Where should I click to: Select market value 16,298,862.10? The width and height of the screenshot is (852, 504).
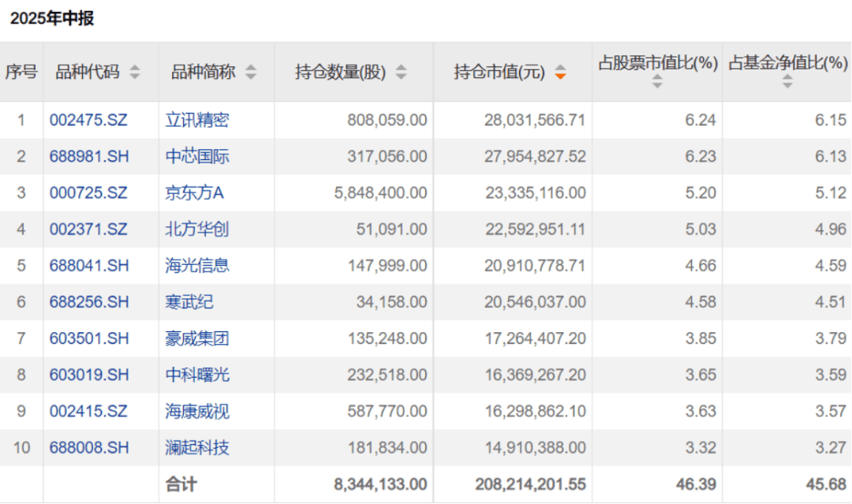(535, 411)
